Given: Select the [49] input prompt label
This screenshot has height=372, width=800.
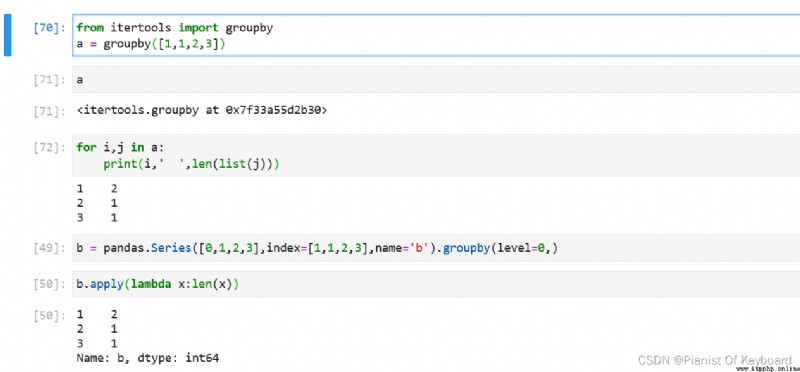Looking at the screenshot, I should [49, 249].
